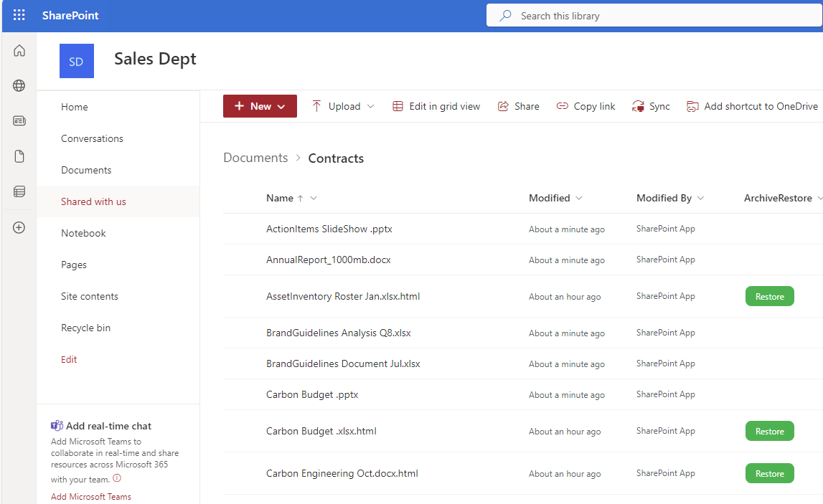Screen dimensions: 823x504
Task: Restore Carbon Budget .xlsx.html file
Action: tap(769, 431)
